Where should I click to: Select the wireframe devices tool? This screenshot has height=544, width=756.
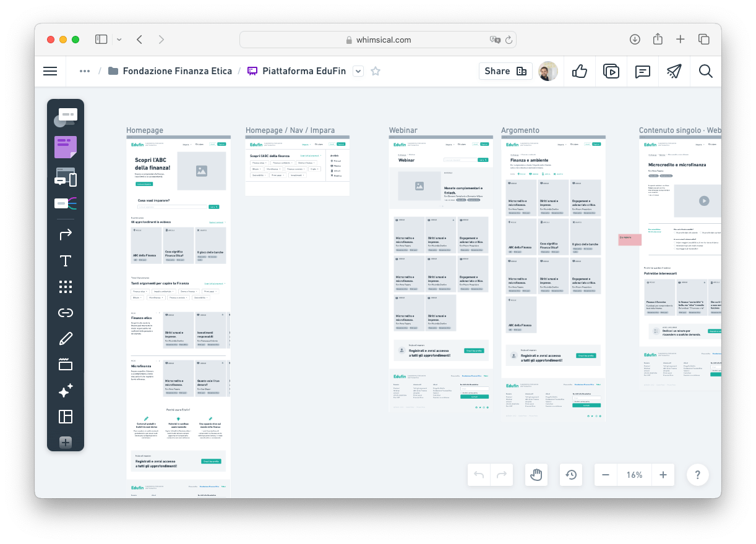pyautogui.click(x=65, y=177)
